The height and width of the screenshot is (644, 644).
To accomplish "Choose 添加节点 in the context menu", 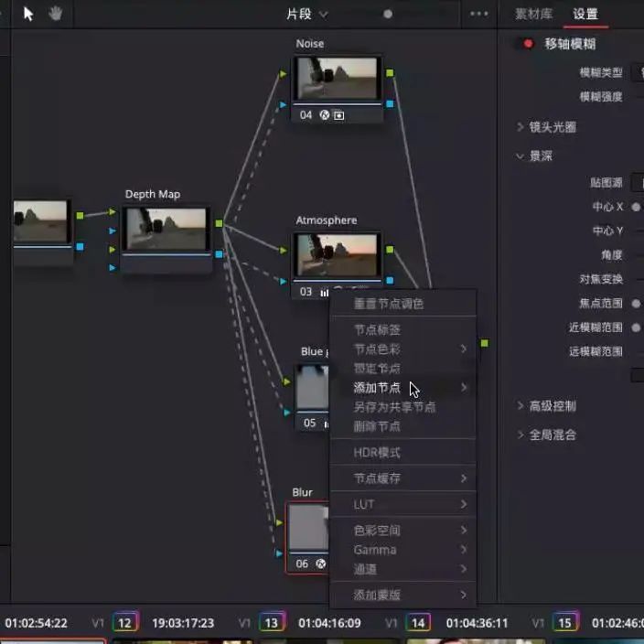I will 377,388.
